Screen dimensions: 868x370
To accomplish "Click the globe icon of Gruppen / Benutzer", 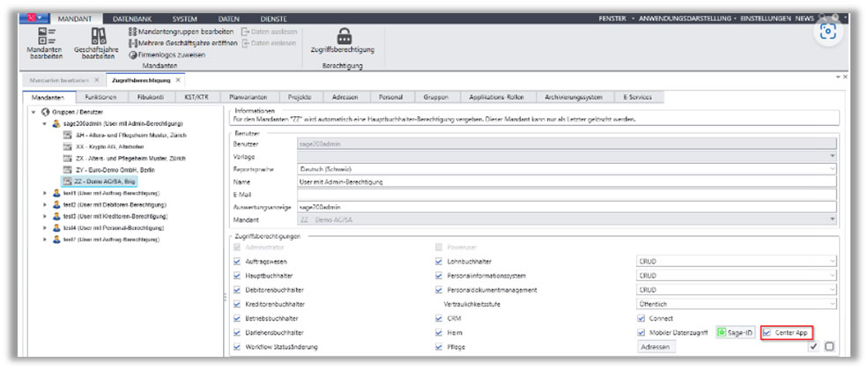I will point(46,112).
